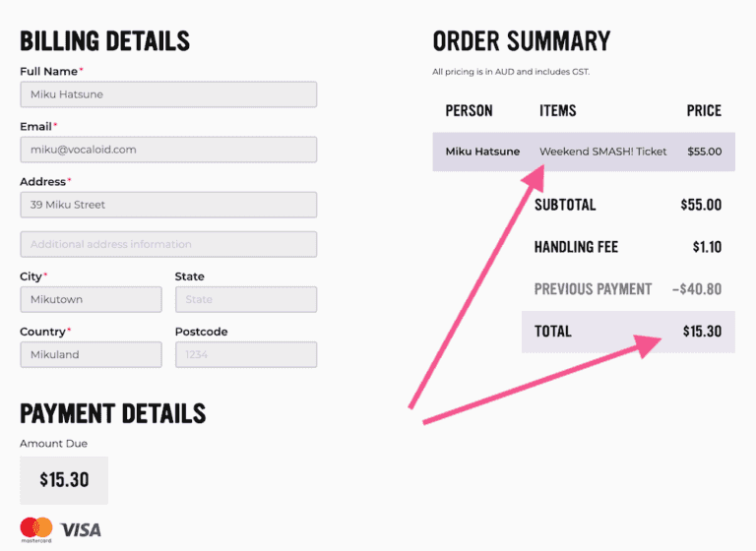
Task: Click the Additional address information field
Action: [168, 244]
